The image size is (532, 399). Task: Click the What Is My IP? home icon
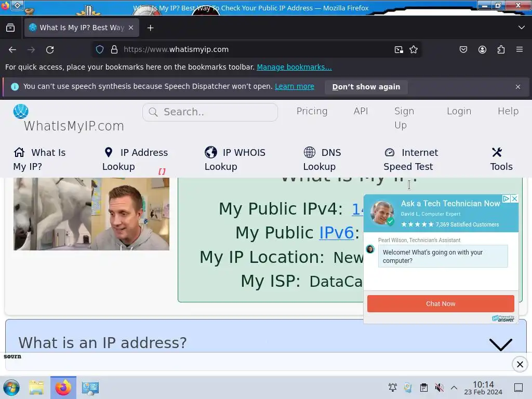coord(19,152)
